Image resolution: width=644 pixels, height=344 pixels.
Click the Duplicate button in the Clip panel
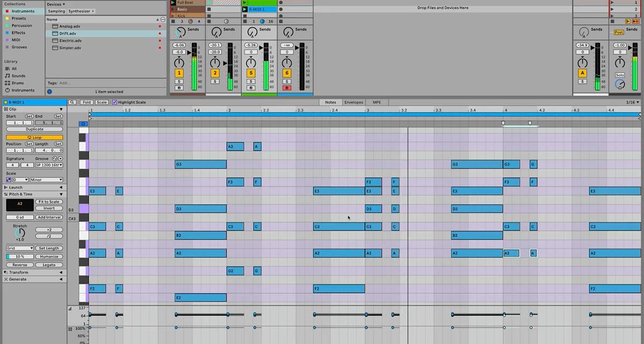(34, 129)
